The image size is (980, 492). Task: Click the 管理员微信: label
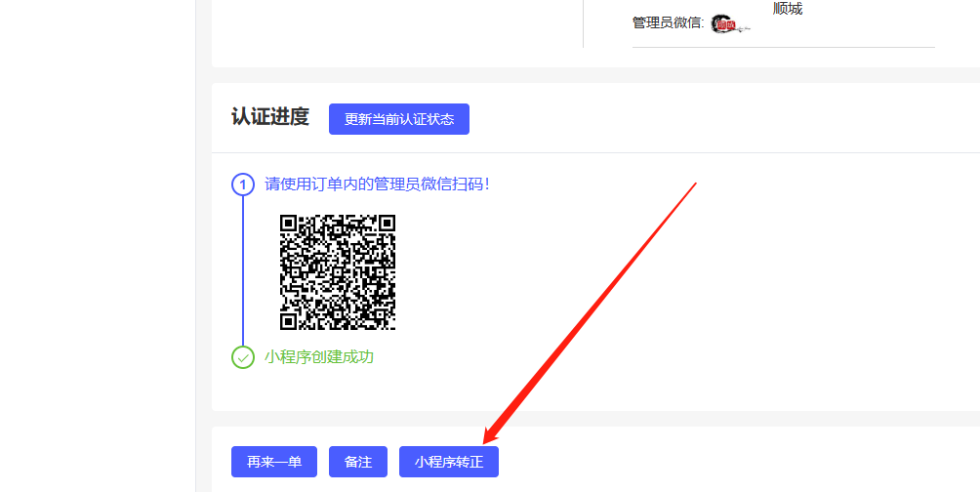[x=668, y=23]
